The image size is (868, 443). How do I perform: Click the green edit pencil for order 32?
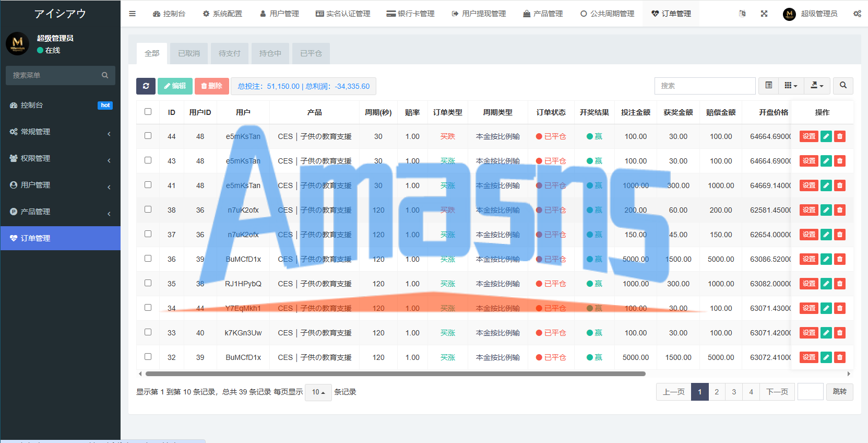(x=826, y=357)
